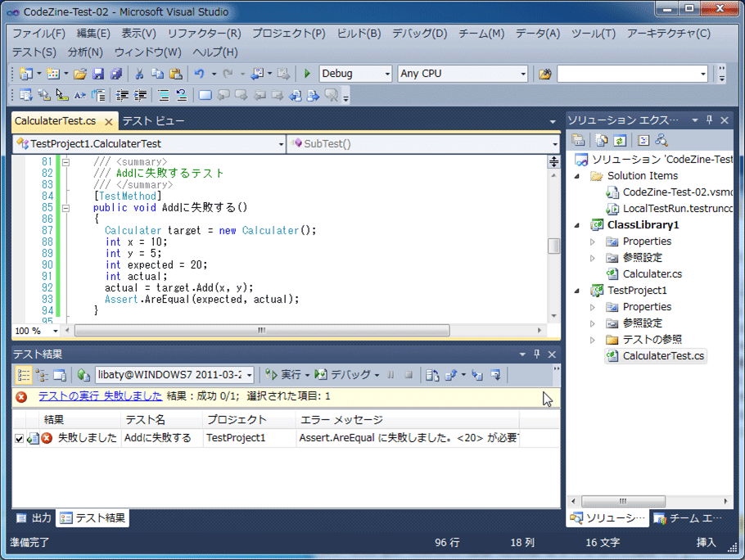Open the Debug configuration dropdown
The height and width of the screenshot is (560, 745).
[386, 73]
